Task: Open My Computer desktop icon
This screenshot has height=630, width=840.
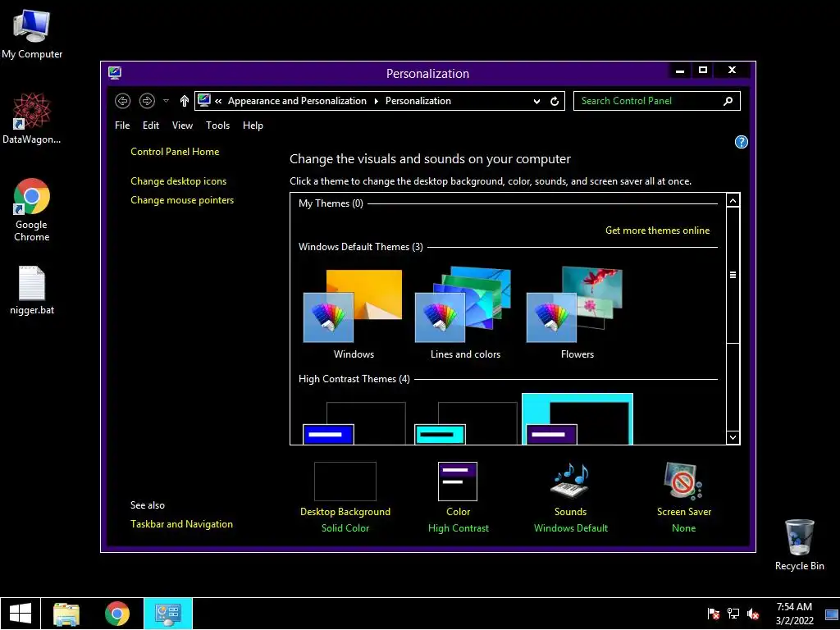Action: tap(32, 34)
